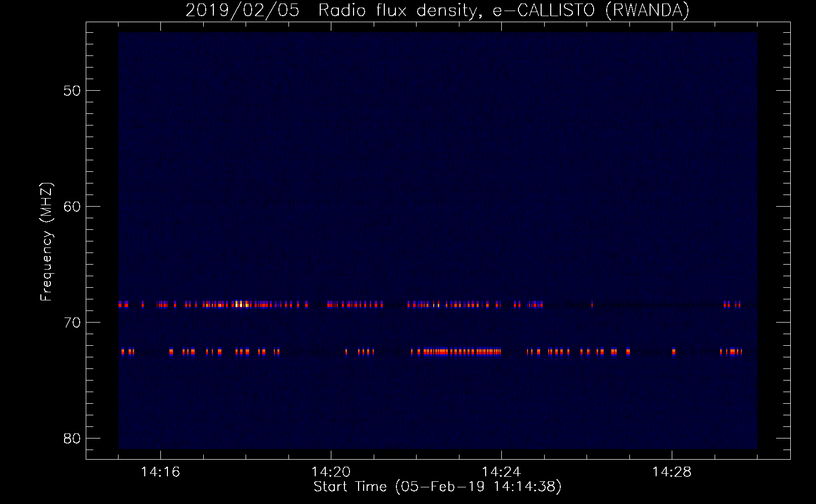Click the '14:28' time tick label
Screen dimensions: 816x504
tap(672, 472)
